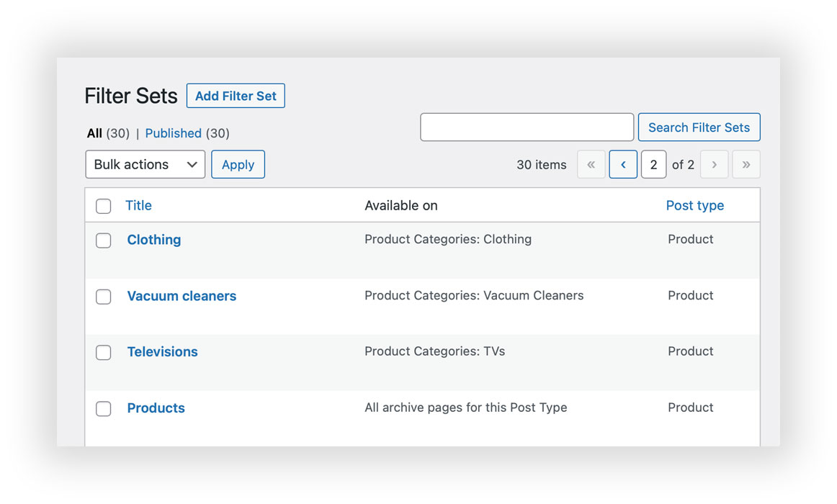
Task: Jump to the last page with double-right arrow
Action: [746, 164]
